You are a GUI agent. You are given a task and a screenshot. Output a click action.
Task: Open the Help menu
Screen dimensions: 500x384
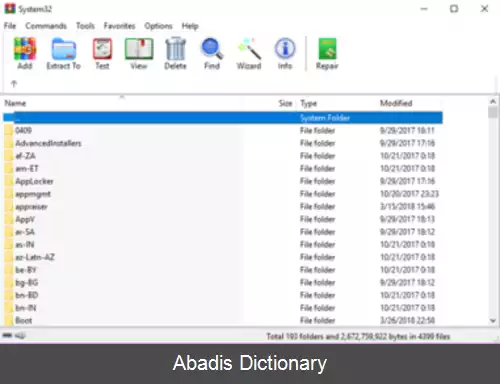click(190, 26)
